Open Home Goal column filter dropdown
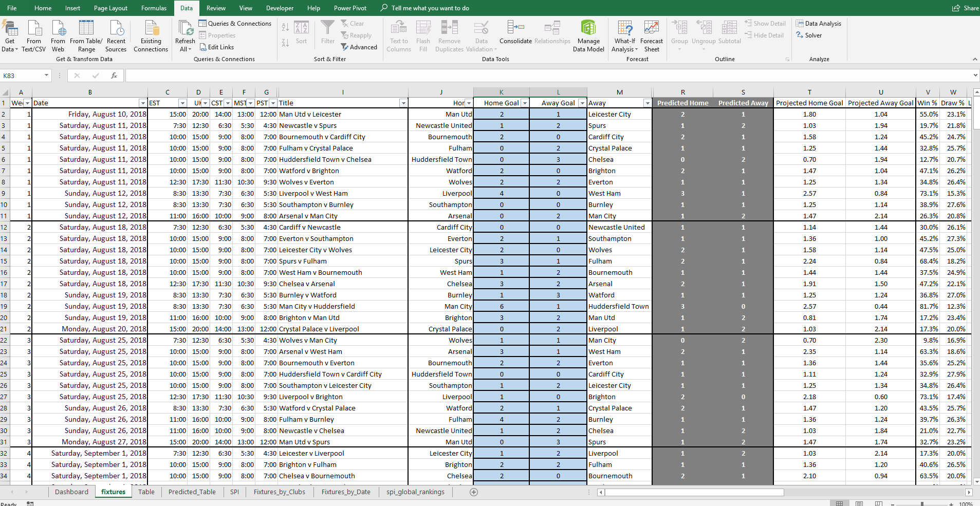 coord(524,103)
